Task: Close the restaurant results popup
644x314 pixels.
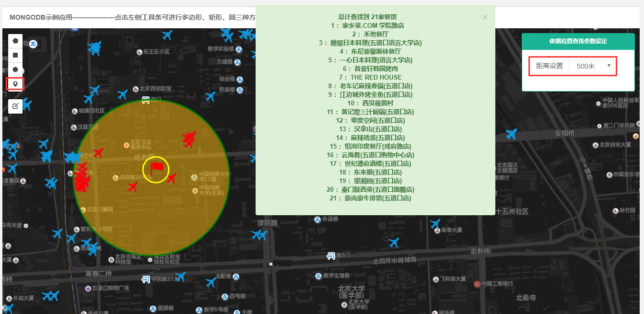Action: pyautogui.click(x=485, y=17)
